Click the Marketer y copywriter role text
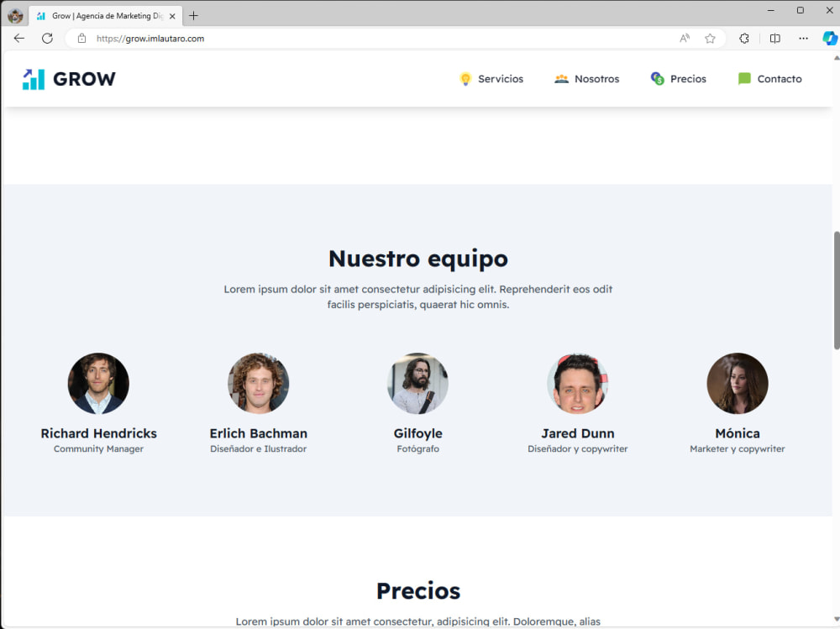Image resolution: width=840 pixels, height=629 pixels. pyautogui.click(x=738, y=449)
